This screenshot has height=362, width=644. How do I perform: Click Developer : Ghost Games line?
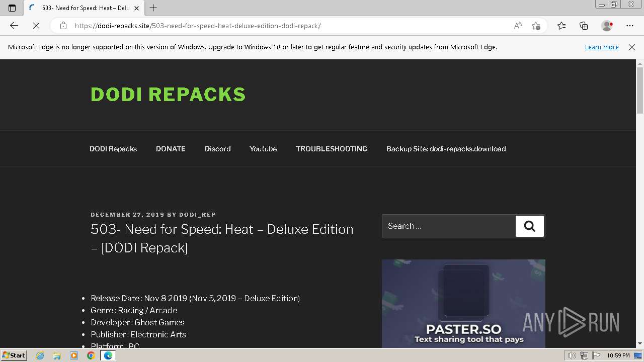coord(137,322)
